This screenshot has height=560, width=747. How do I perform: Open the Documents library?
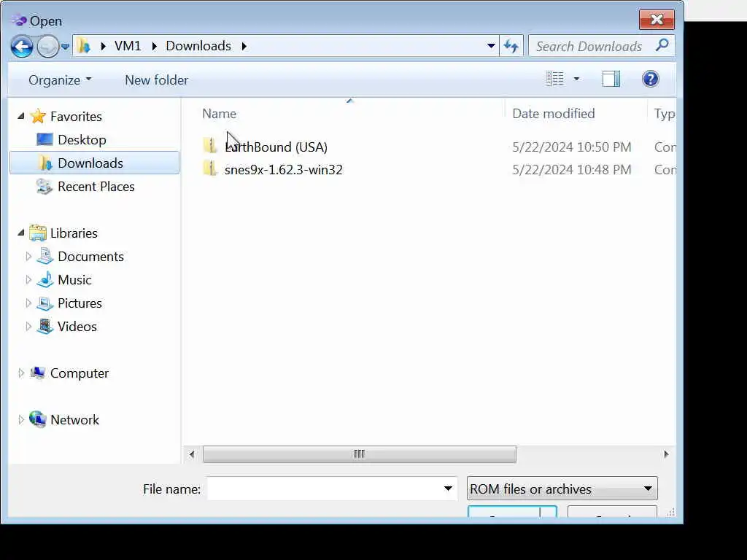coord(80,256)
